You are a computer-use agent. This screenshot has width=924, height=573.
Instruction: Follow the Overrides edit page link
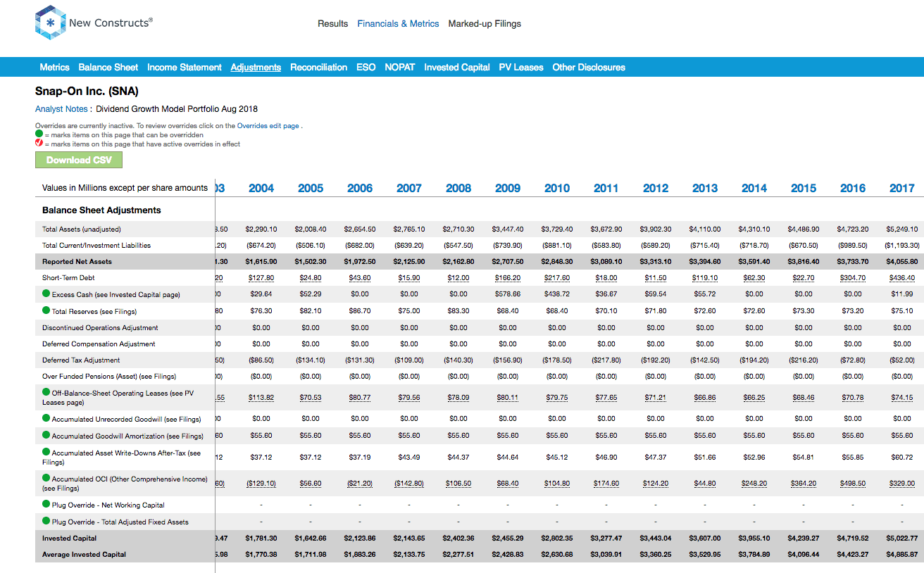point(268,126)
